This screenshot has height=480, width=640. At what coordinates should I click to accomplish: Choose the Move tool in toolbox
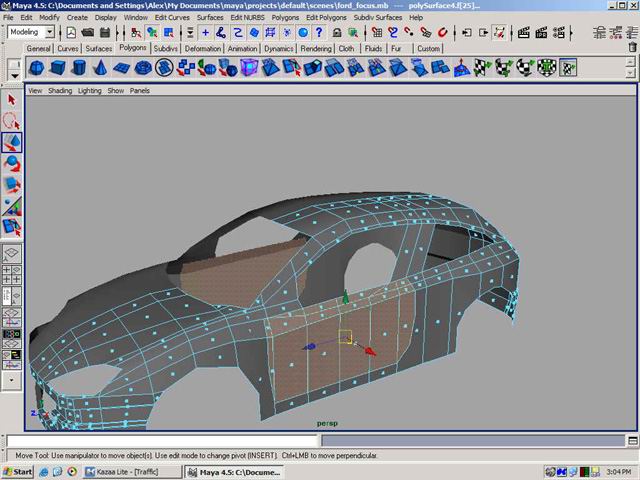tap(12, 143)
